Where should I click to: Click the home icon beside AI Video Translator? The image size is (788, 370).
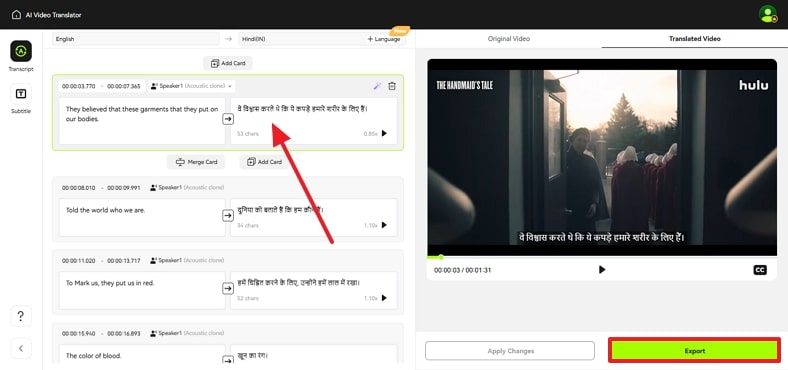pos(16,15)
